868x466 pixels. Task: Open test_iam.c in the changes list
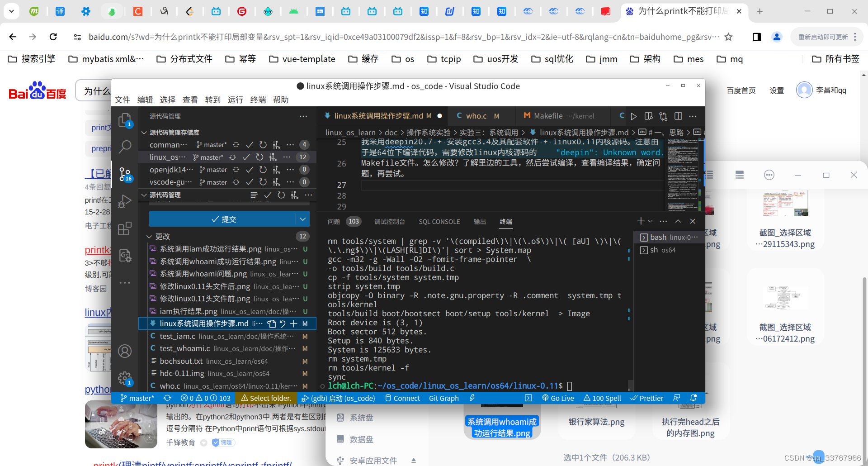click(227, 336)
